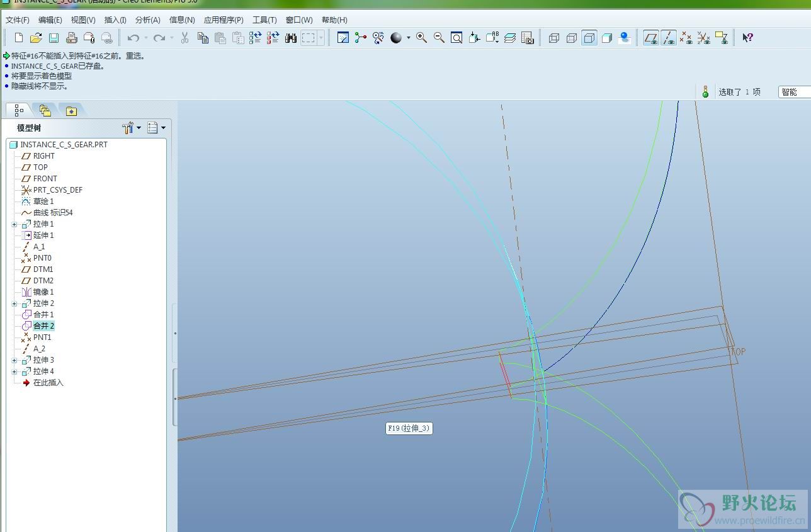Screen dimensions: 811x532
Task: Click the shaded sphere appearance icon
Action: click(396, 38)
